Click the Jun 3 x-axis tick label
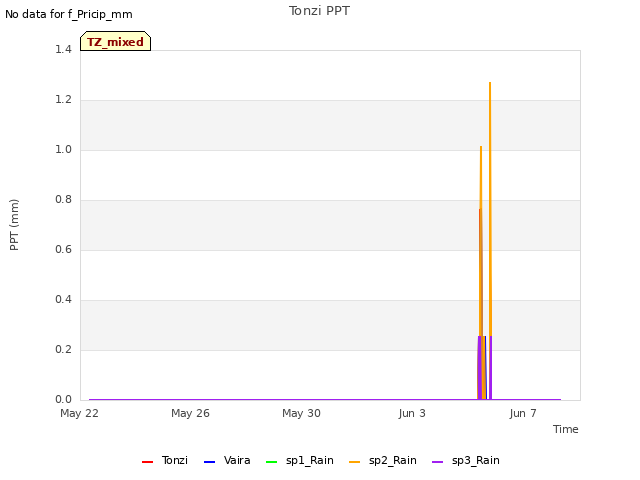The height and width of the screenshot is (480, 640). [x=412, y=413]
